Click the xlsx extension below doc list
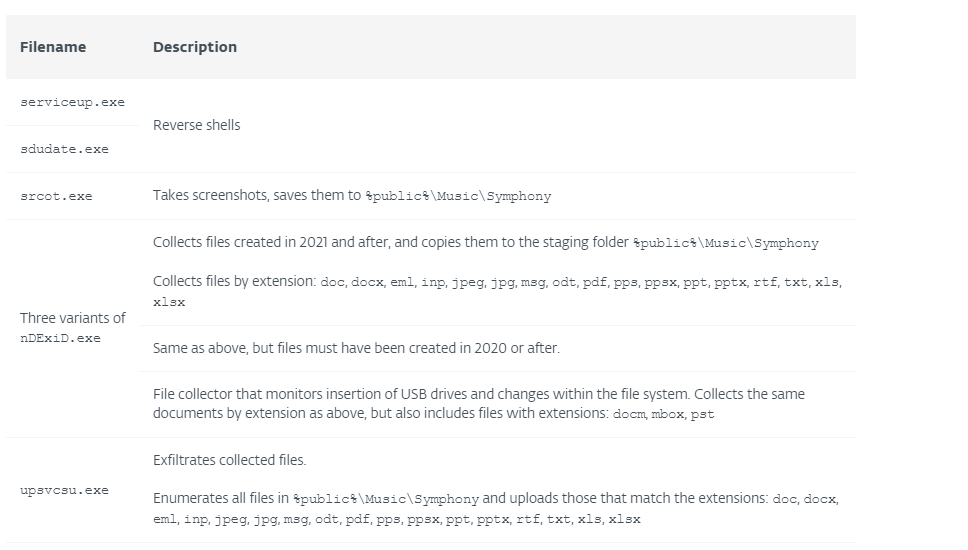This screenshot has width=968, height=550. coord(169,302)
